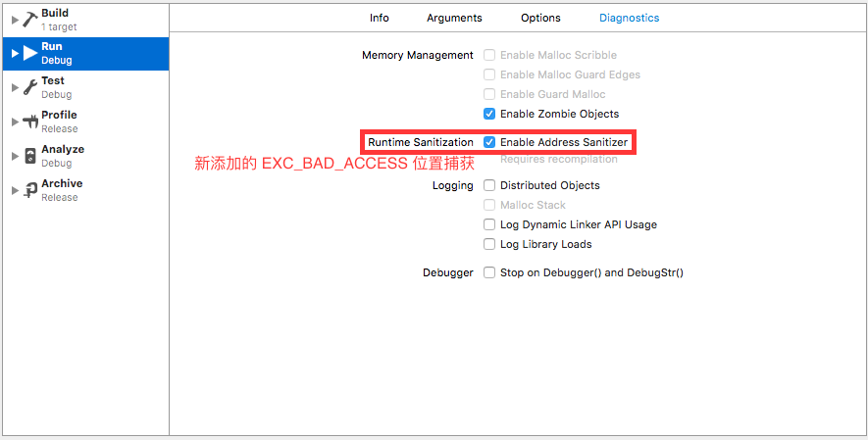Click the Memory Management label
The image size is (868, 440).
click(418, 55)
